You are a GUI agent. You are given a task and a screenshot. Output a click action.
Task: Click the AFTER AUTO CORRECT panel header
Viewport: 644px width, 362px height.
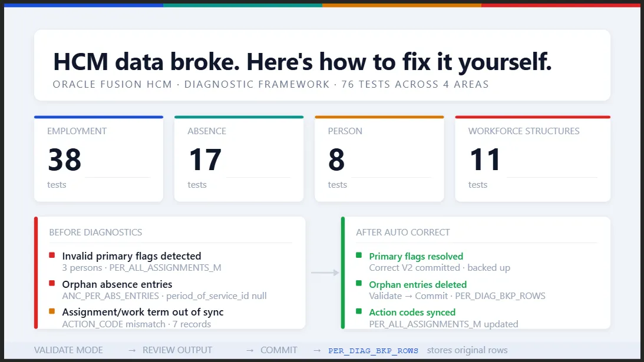click(403, 233)
